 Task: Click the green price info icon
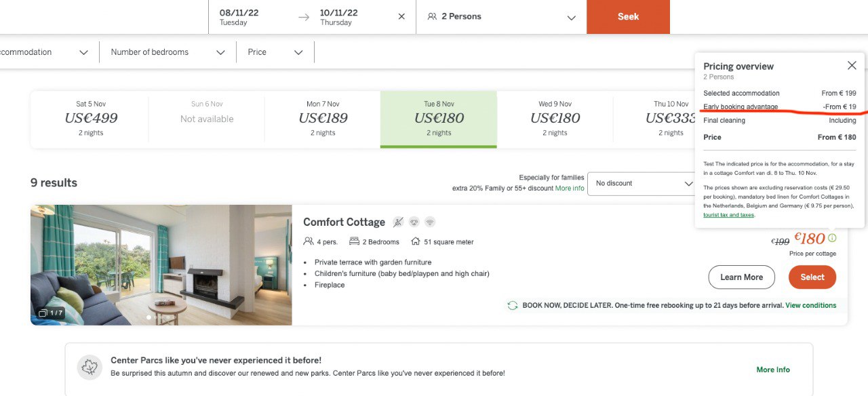click(832, 238)
